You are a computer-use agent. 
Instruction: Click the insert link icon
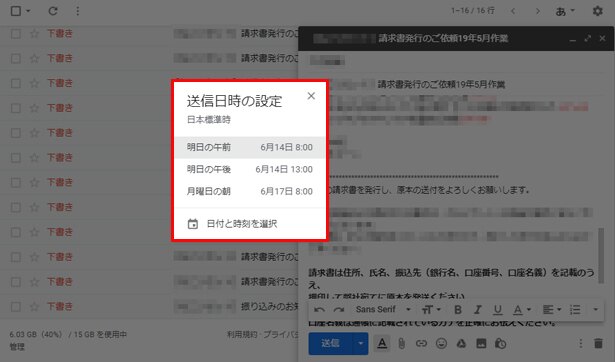pyautogui.click(x=421, y=344)
